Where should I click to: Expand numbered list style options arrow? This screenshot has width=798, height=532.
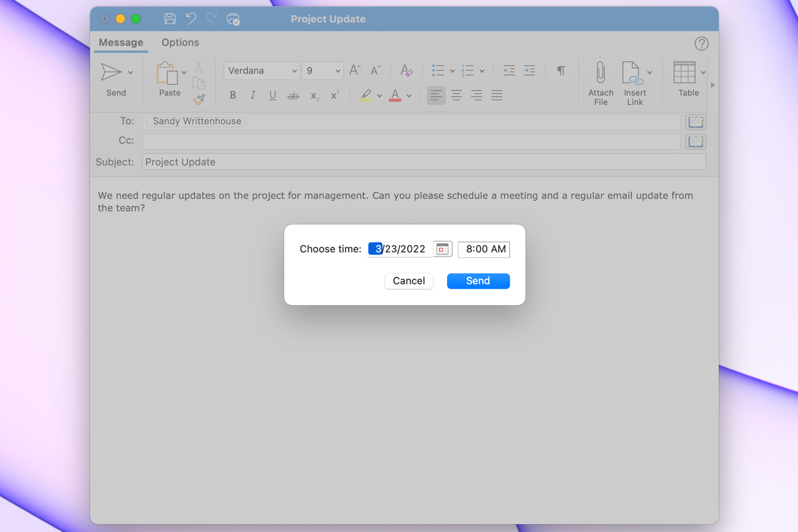pos(482,71)
